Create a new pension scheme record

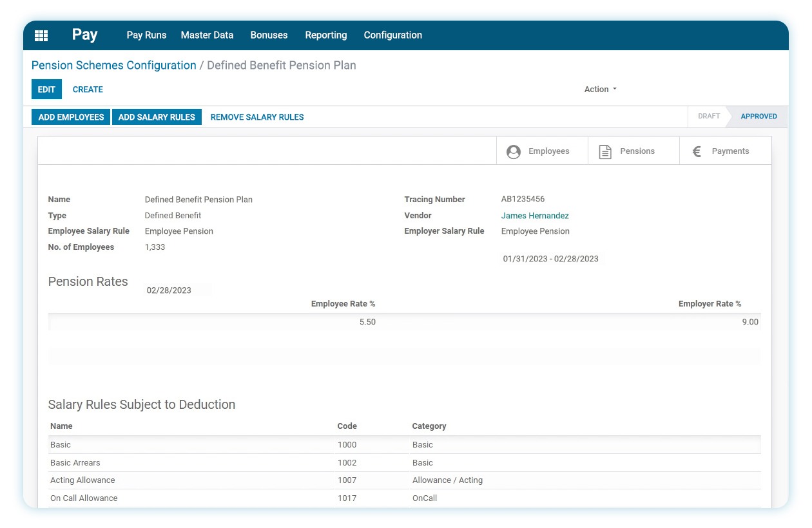coord(88,90)
